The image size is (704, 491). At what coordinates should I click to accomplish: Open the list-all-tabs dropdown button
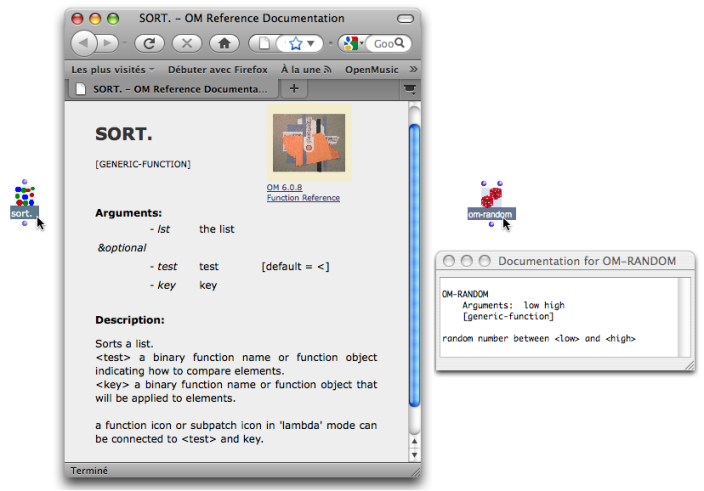click(409, 89)
